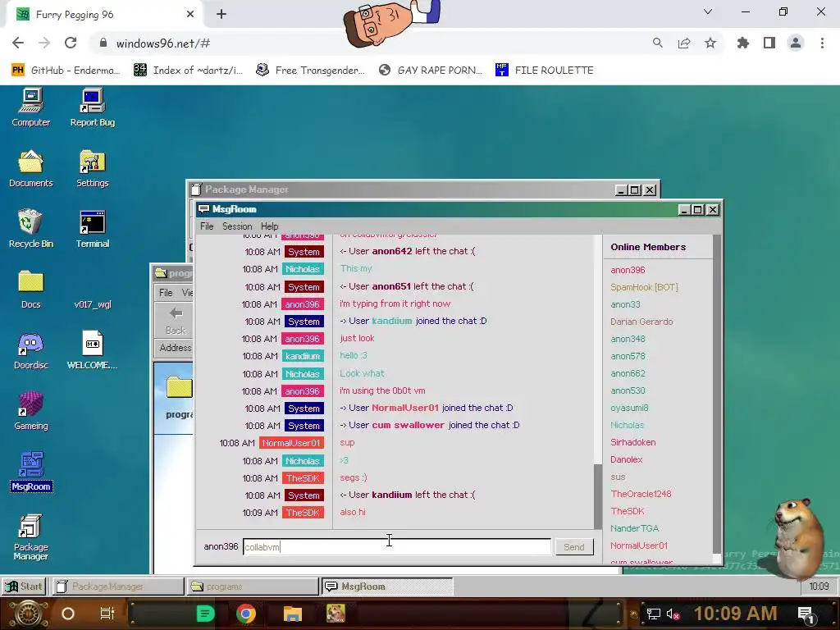The height and width of the screenshot is (630, 840).
Task: Open the tab search dropdown chevron
Action: pyautogui.click(x=708, y=11)
